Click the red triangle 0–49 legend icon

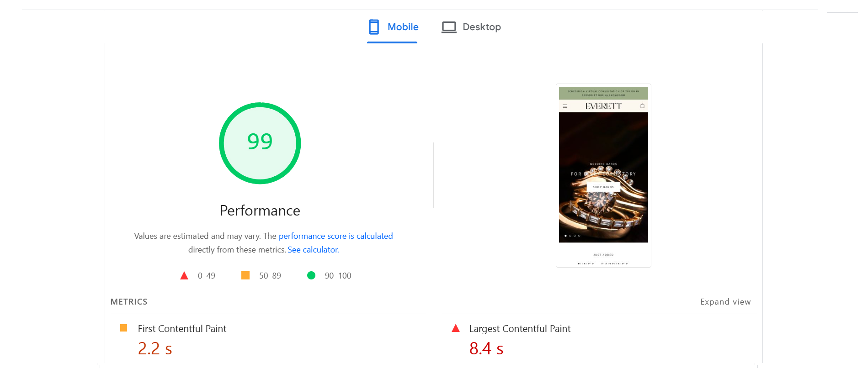pyautogui.click(x=184, y=276)
